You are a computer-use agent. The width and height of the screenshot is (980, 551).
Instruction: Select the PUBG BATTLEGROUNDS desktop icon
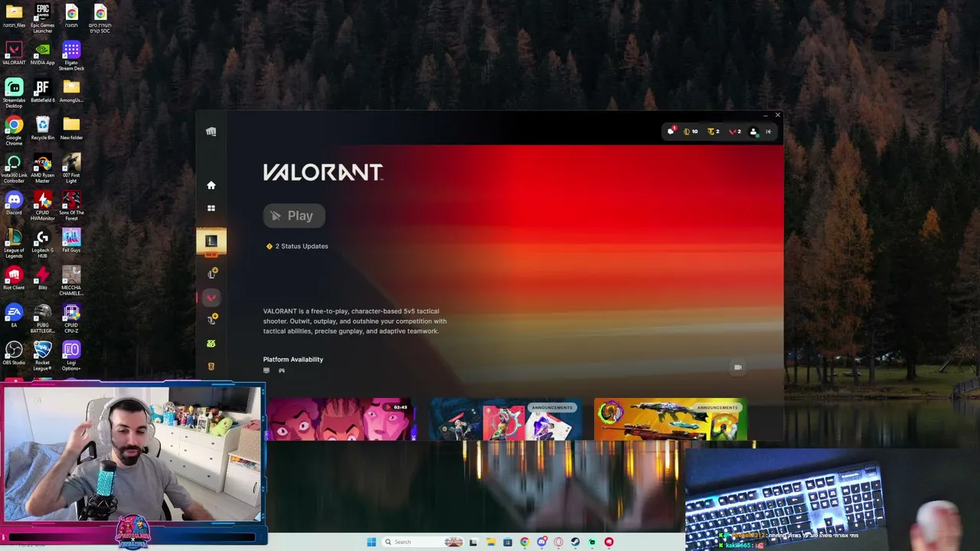[43, 318]
